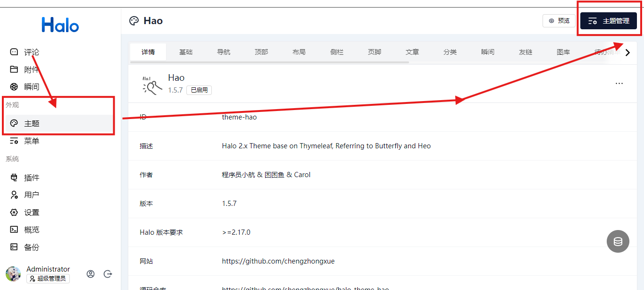The height and width of the screenshot is (290, 644).
Task: Select the 主题 (Themes) menu item
Action: coord(30,123)
